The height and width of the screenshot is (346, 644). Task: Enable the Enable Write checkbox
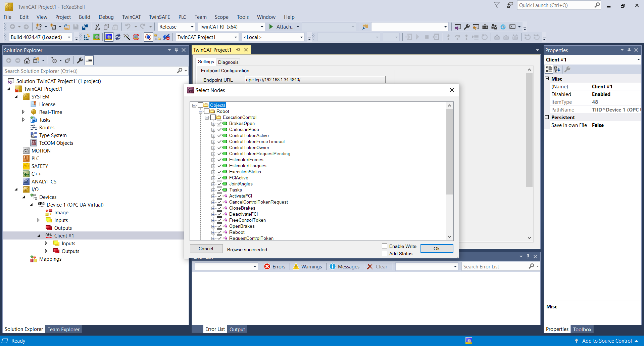point(385,246)
